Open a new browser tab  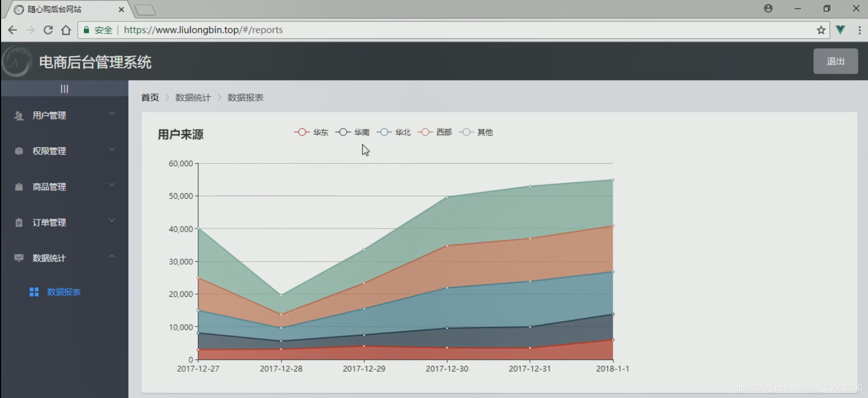145,10
